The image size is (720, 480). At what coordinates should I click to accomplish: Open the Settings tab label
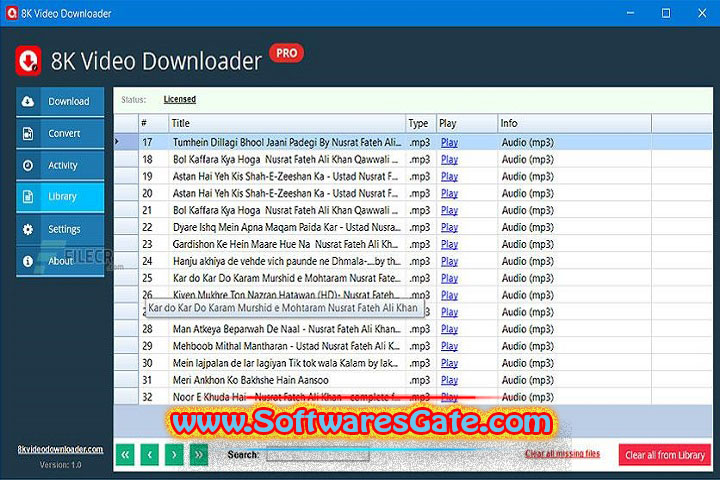click(x=64, y=229)
